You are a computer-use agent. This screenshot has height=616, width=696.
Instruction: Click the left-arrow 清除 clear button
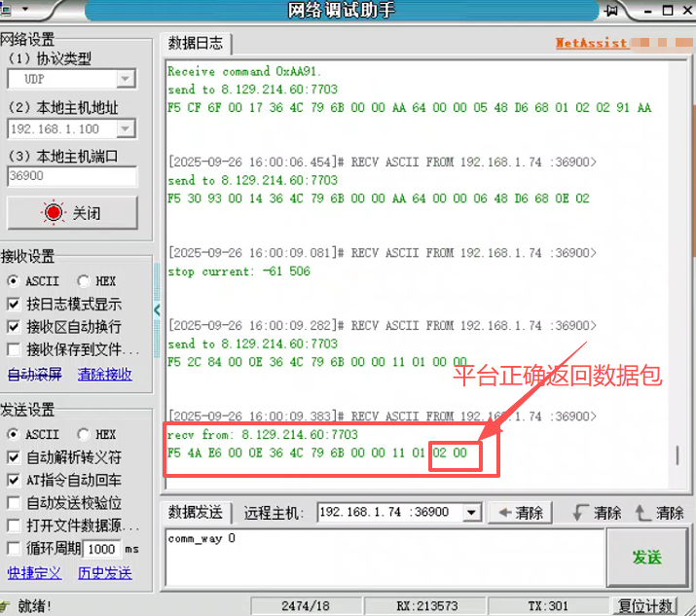(520, 513)
